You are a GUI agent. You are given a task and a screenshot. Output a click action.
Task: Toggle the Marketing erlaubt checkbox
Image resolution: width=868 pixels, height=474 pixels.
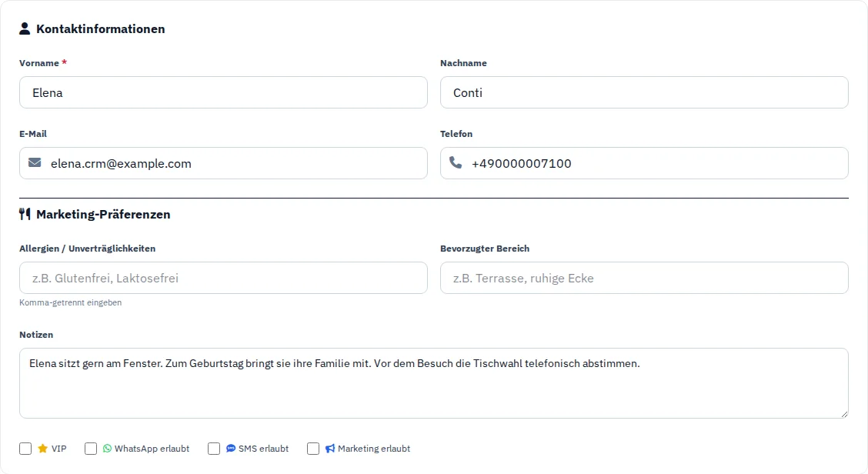click(x=313, y=449)
